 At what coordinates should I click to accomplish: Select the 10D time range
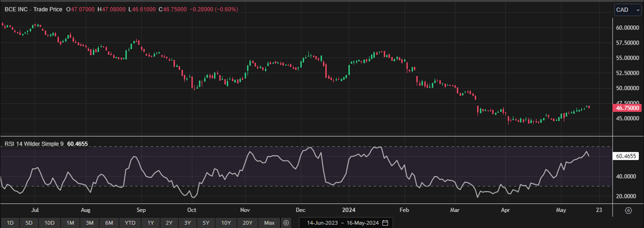[50, 223]
